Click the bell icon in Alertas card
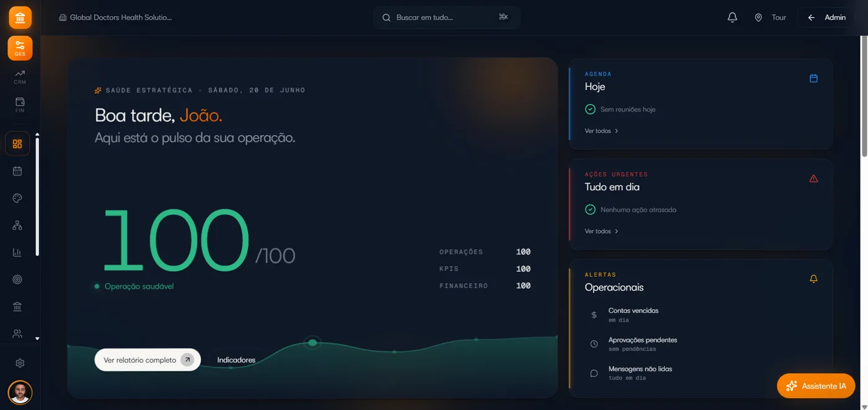The height and width of the screenshot is (410, 868). (813, 279)
